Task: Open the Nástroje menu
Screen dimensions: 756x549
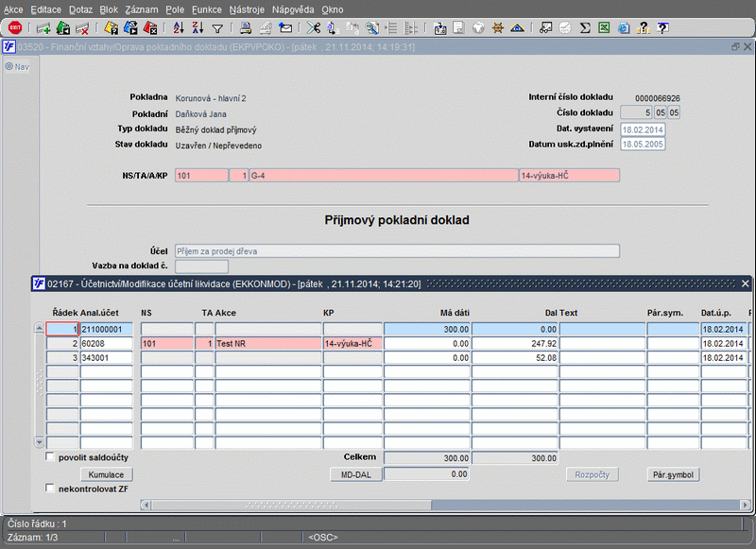Action: (x=247, y=9)
